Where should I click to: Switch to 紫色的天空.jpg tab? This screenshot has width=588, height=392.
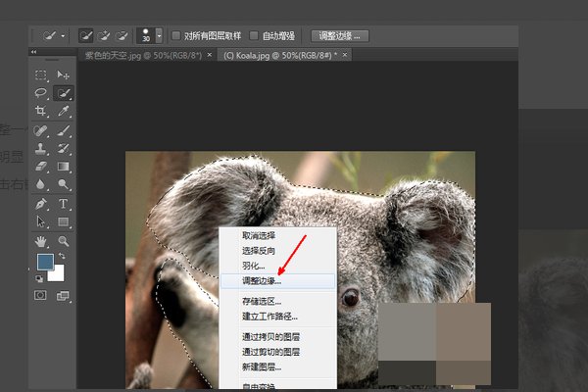click(x=143, y=56)
